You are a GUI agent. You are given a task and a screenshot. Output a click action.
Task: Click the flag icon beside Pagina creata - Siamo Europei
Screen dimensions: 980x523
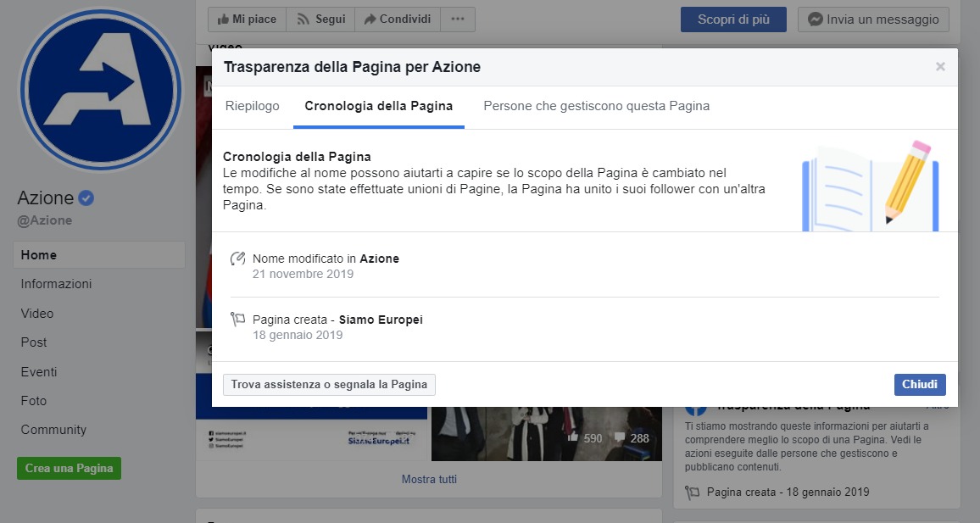237,320
